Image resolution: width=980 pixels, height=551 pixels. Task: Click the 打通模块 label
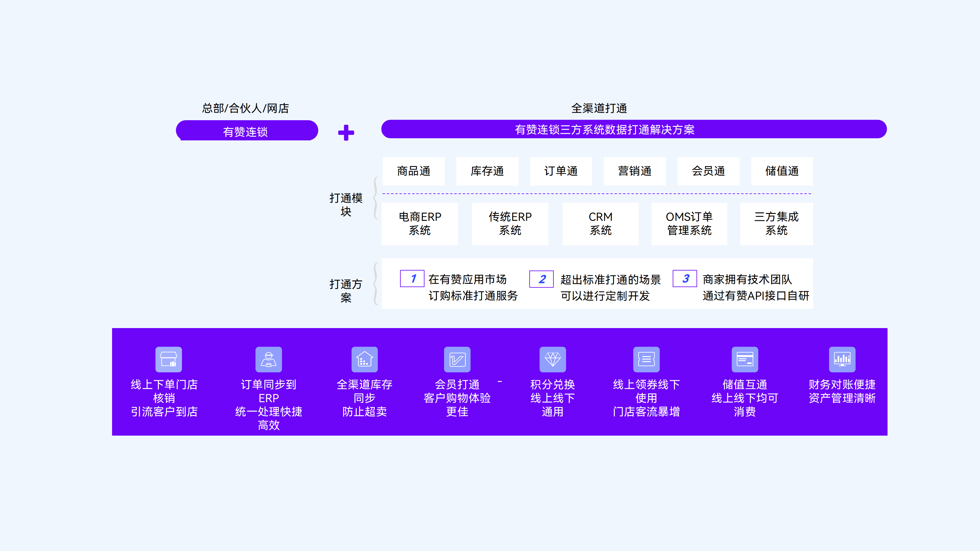coord(346,205)
